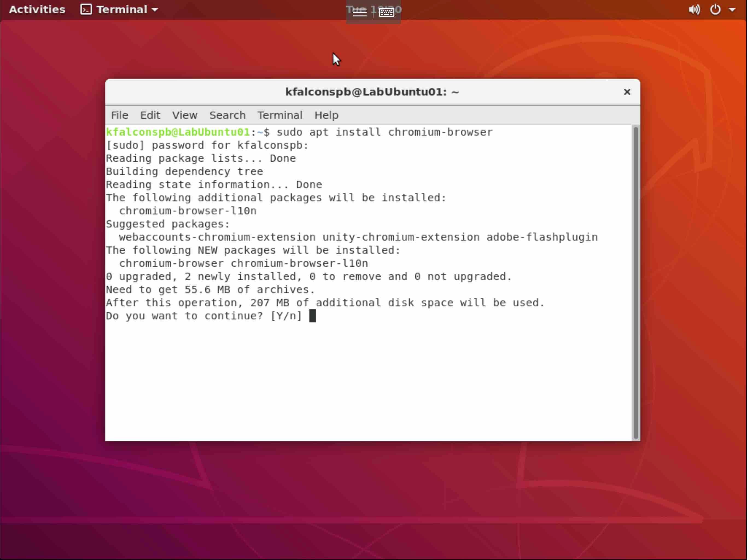Click the 'Suggested packages:' line
Screen dimensions: 747x560
tap(168, 224)
